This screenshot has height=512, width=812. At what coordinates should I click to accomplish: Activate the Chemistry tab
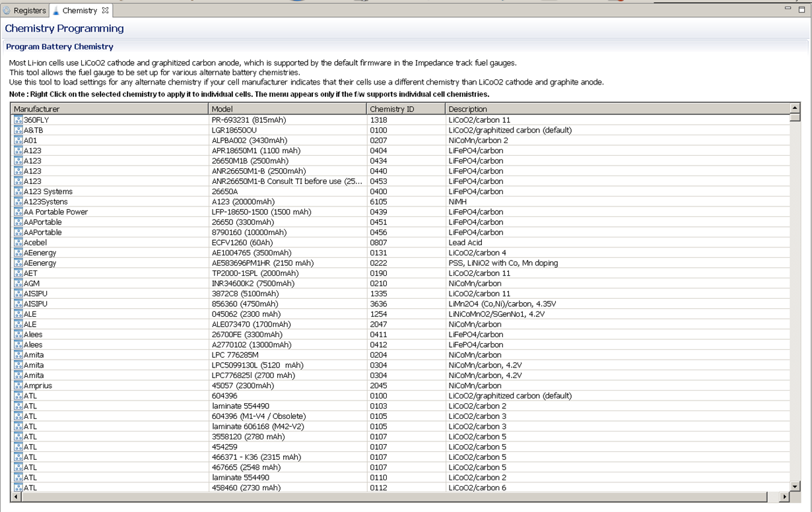(79, 11)
